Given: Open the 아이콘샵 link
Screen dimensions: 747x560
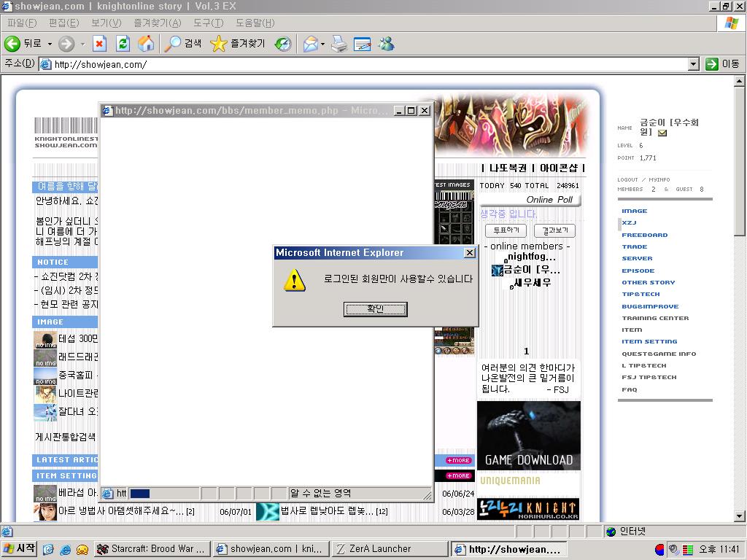Looking at the screenshot, I should coord(558,168).
